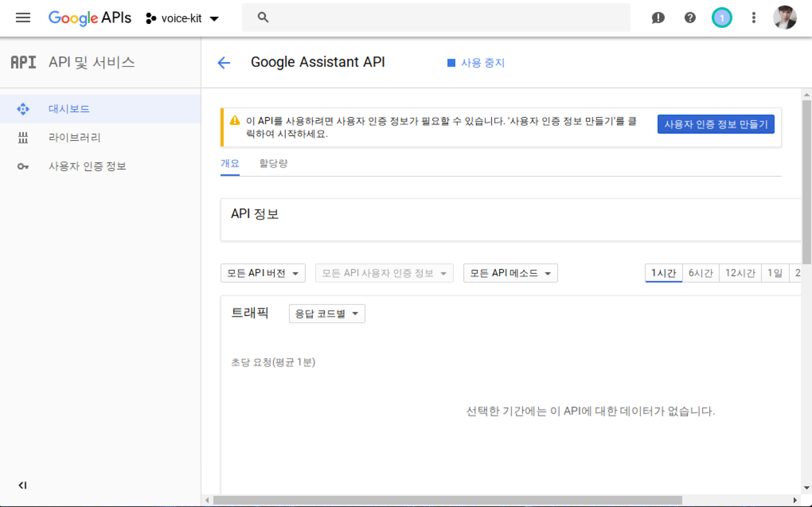Select 대시보드 in the sidebar
Image resolution: width=812 pixels, height=507 pixels.
click(100, 109)
